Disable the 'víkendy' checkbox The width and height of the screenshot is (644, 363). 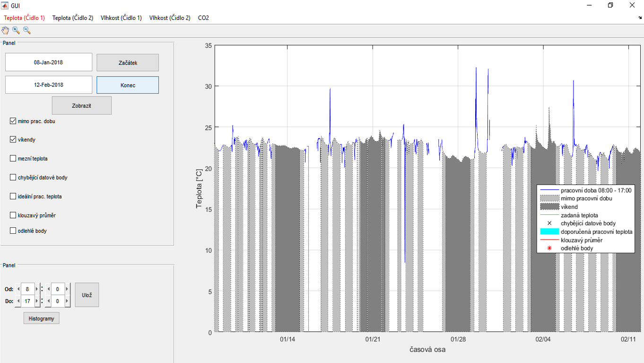coord(13,140)
